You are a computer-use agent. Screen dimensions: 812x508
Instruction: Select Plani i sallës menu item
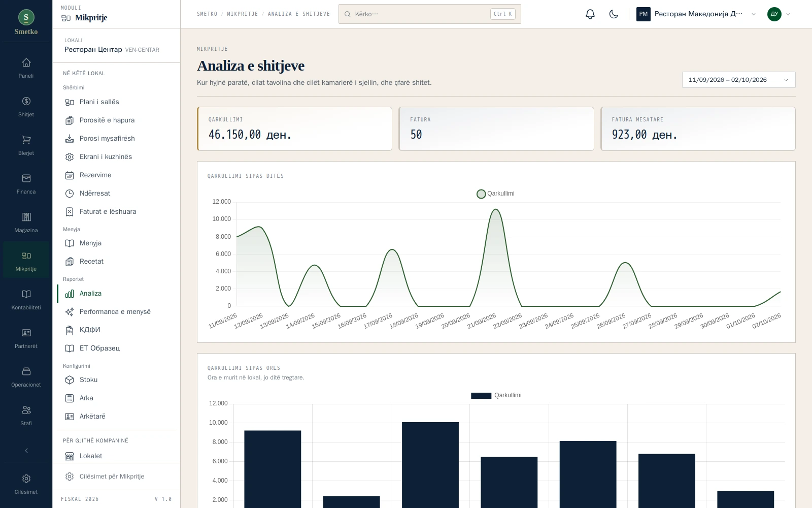pos(116,102)
